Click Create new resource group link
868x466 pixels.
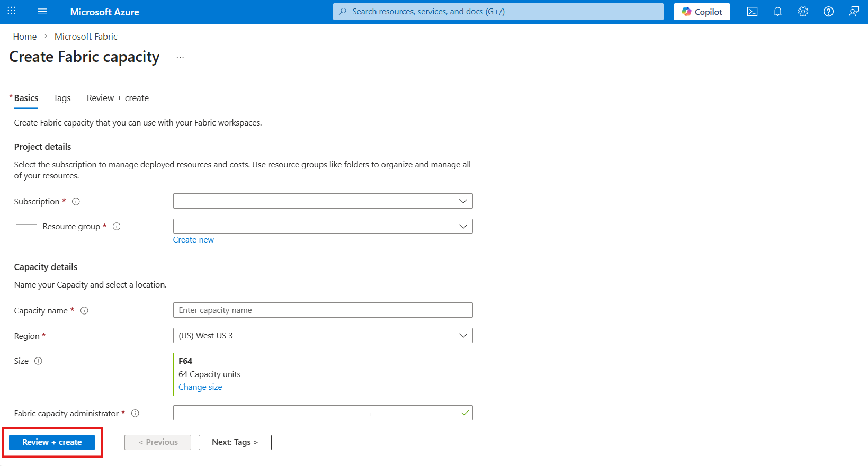193,240
